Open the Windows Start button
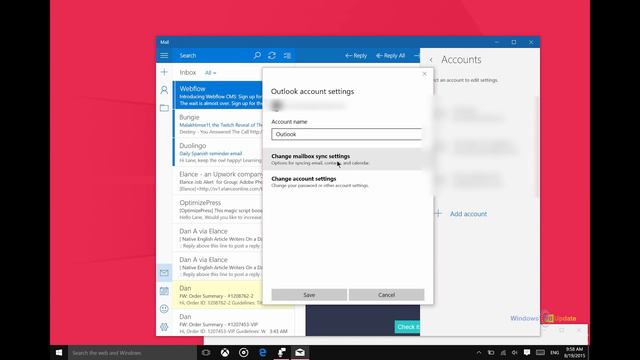Viewport: 640px width, 360px height. click(59, 353)
